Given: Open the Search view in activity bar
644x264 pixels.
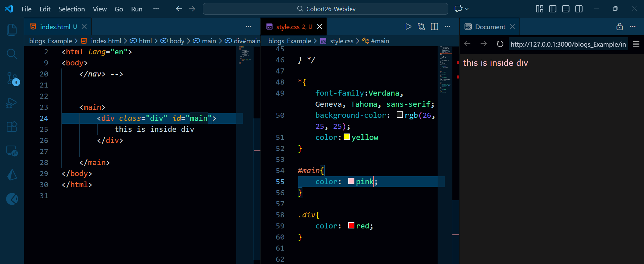Looking at the screenshot, I should tap(12, 54).
